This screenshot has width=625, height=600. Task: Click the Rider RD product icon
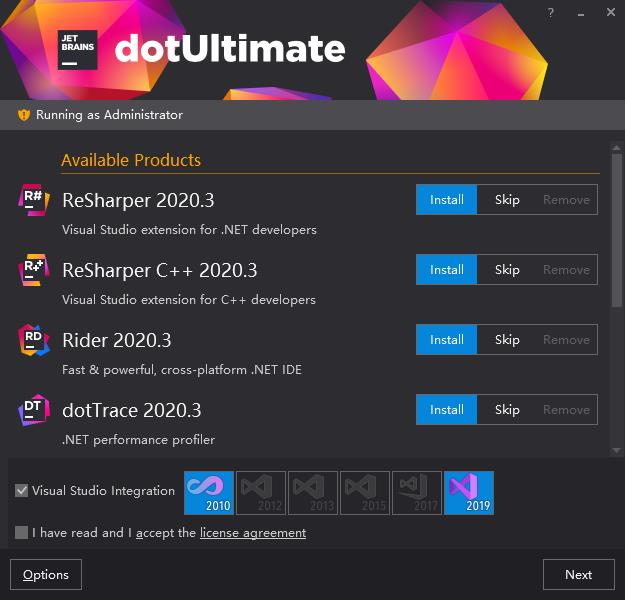(34, 340)
